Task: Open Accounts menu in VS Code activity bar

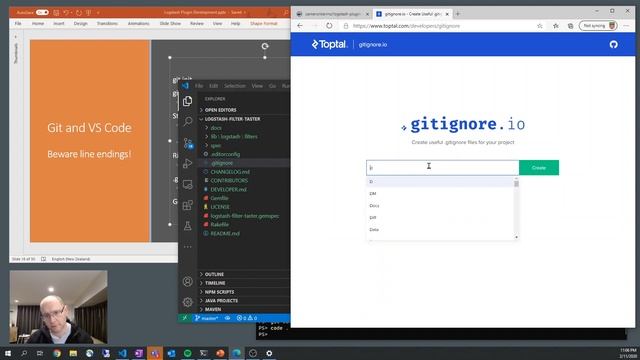Action: click(187, 281)
